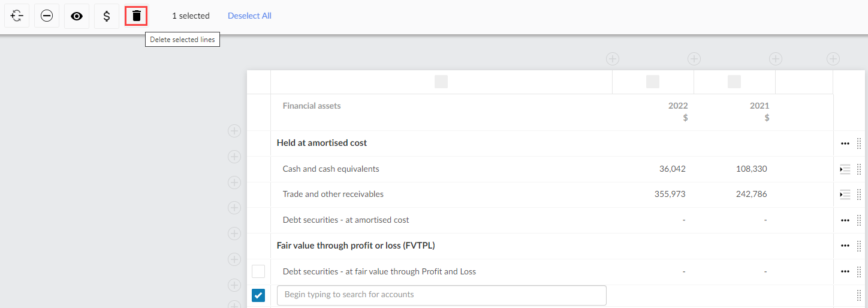868x308 pixels.
Task: Click the trash icon to delete selected lines
Action: tap(137, 16)
